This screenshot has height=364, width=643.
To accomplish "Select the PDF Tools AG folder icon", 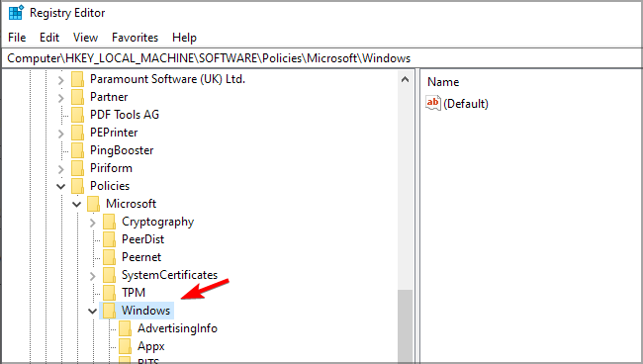I will (77, 115).
